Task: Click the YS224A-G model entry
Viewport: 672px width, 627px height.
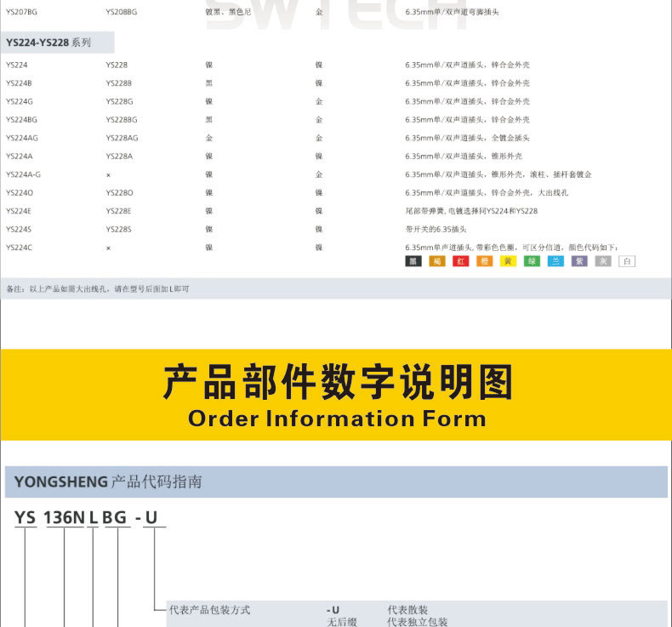Action: coord(23,174)
